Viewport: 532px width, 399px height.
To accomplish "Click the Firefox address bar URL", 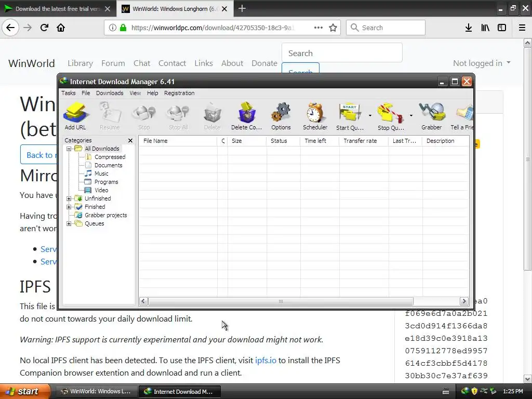I will coord(212,28).
